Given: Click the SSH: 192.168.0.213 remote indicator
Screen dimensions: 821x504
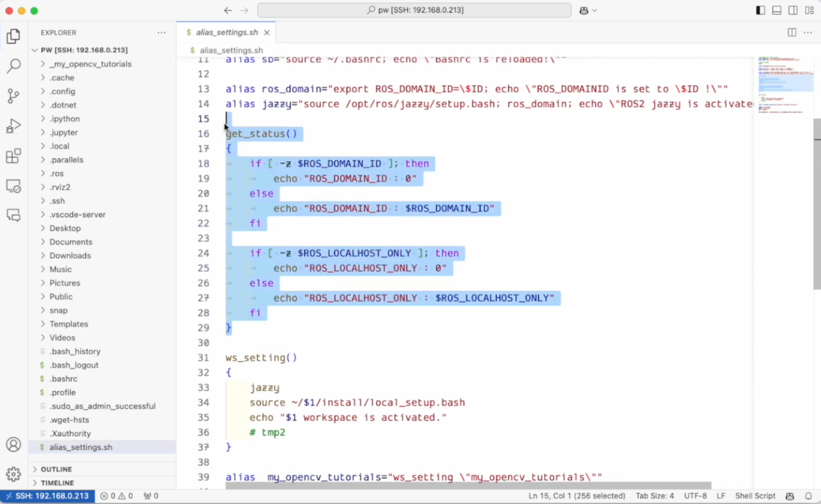Looking at the screenshot, I should pyautogui.click(x=48, y=496).
